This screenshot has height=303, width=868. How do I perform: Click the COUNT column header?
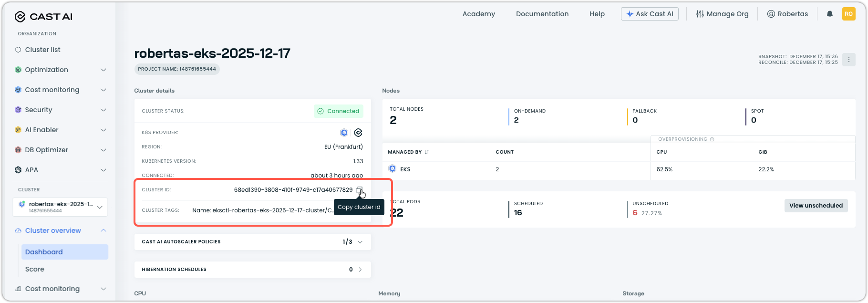(x=505, y=152)
